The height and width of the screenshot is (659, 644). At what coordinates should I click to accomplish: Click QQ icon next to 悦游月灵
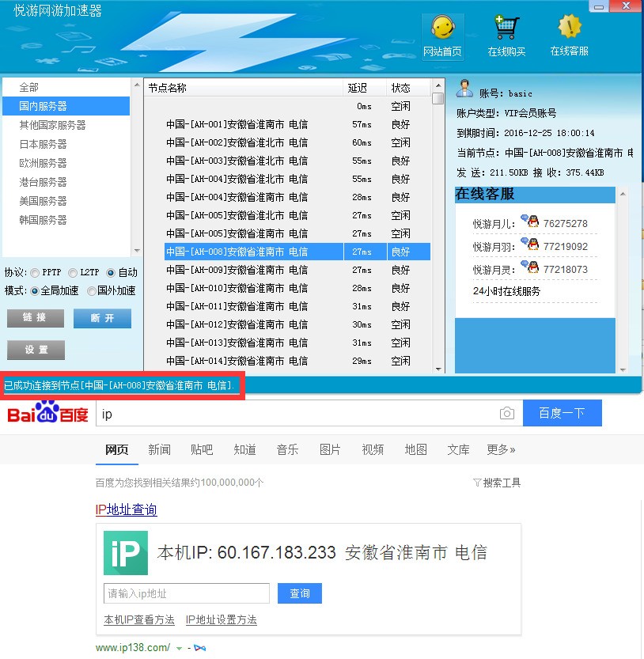(531, 267)
